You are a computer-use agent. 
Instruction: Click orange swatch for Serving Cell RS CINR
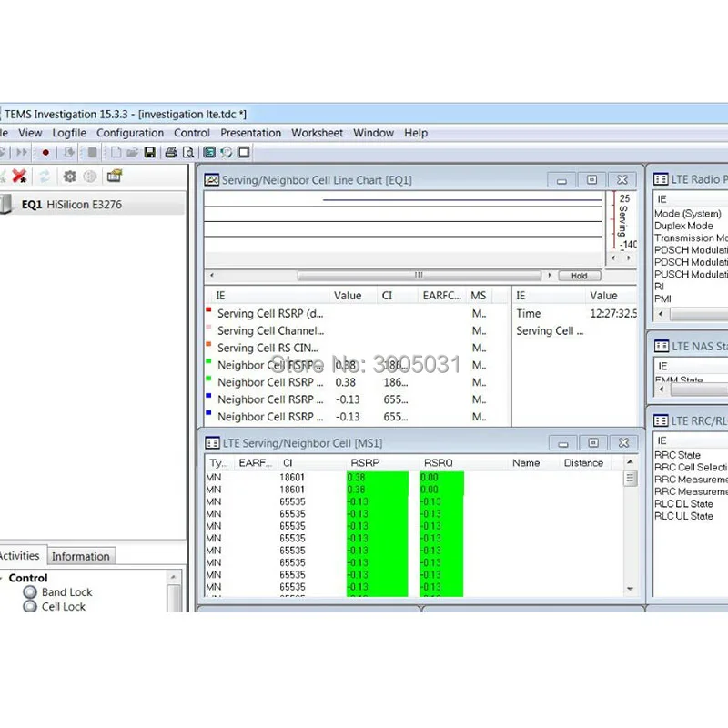click(208, 344)
